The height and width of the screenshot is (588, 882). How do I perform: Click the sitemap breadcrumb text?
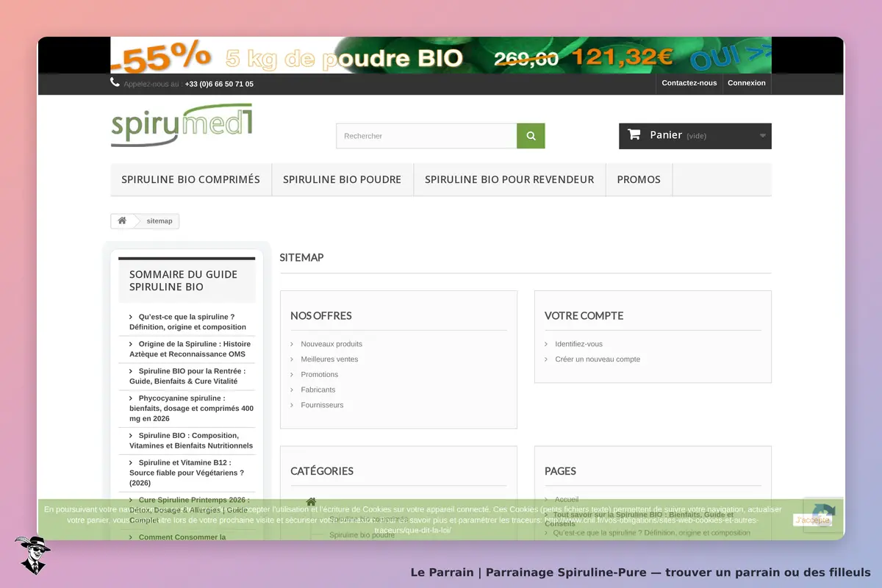pyautogui.click(x=159, y=221)
